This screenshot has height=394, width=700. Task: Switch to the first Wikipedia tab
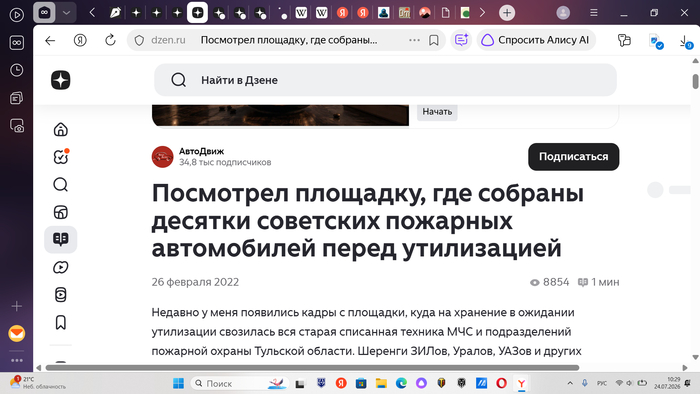[301, 12]
